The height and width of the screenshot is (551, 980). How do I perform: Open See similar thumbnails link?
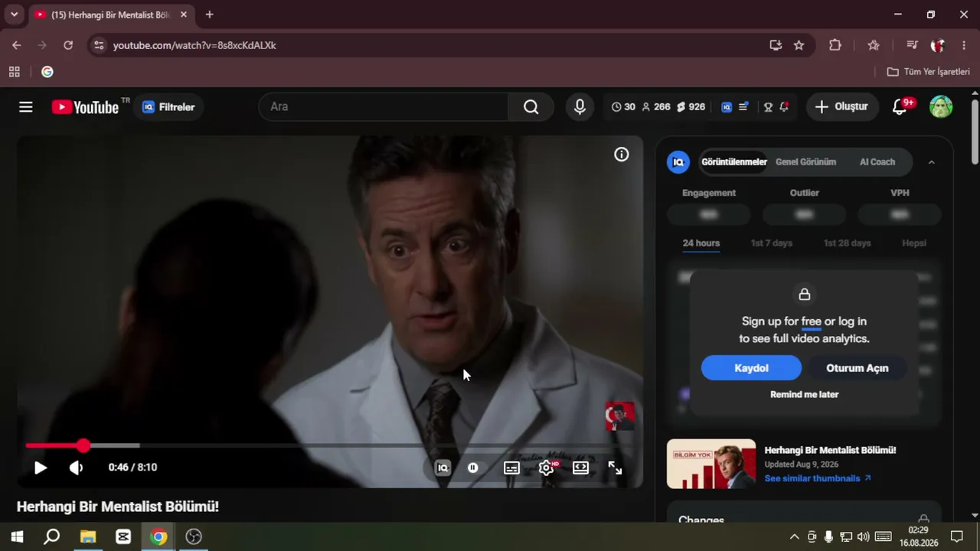[x=818, y=478]
